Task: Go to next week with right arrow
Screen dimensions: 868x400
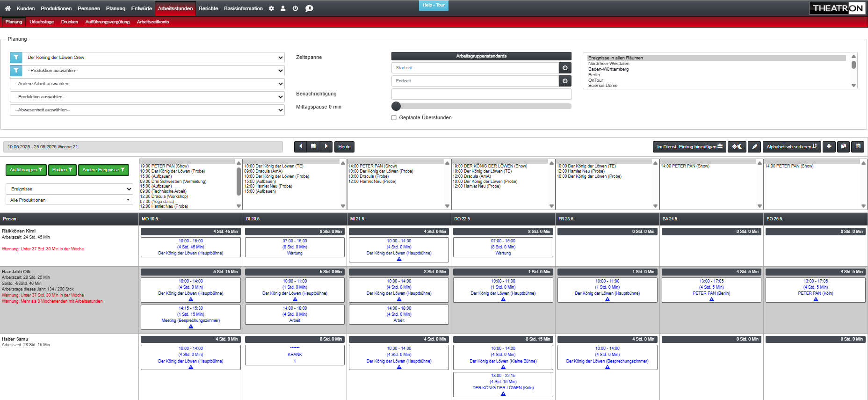Action: (x=326, y=147)
